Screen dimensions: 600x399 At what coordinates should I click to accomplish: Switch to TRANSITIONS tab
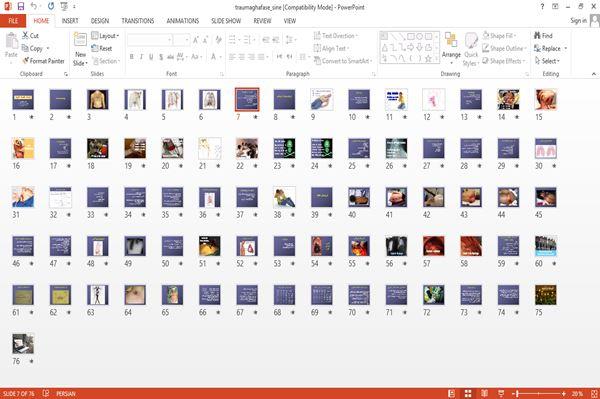138,21
